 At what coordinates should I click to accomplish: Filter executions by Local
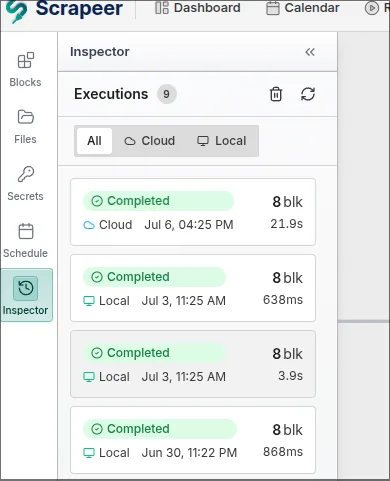click(x=222, y=141)
